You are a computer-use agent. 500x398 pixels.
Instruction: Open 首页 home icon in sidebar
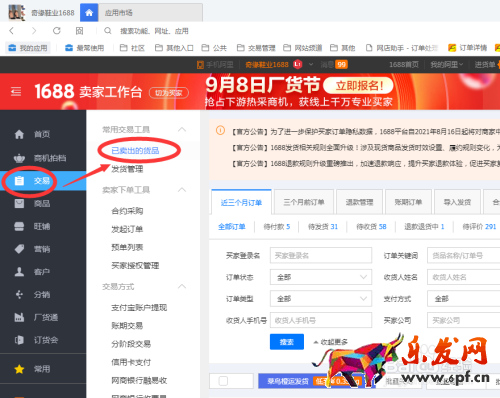(19, 134)
